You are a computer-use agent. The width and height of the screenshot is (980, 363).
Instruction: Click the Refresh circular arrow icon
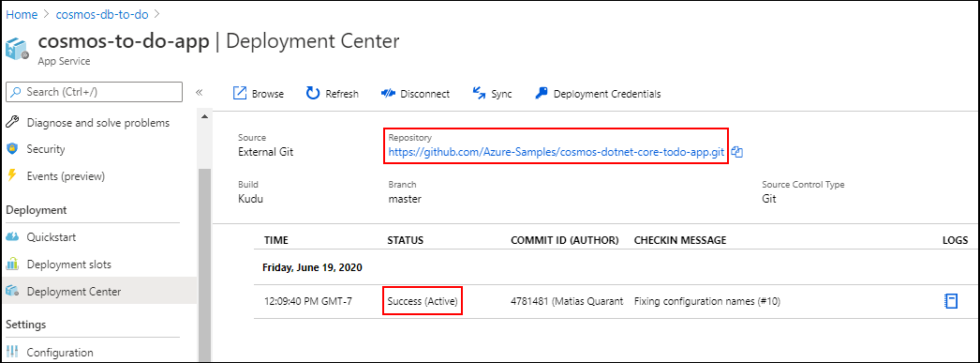click(x=313, y=93)
